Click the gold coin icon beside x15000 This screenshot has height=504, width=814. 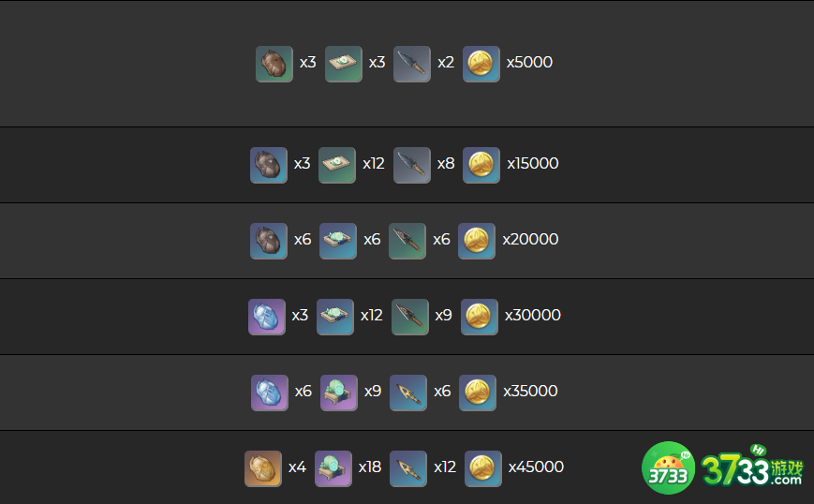coord(481,165)
